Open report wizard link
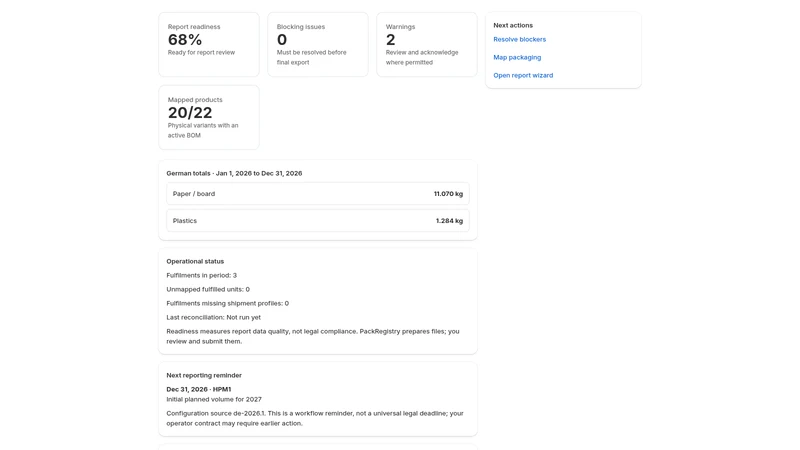 (523, 75)
